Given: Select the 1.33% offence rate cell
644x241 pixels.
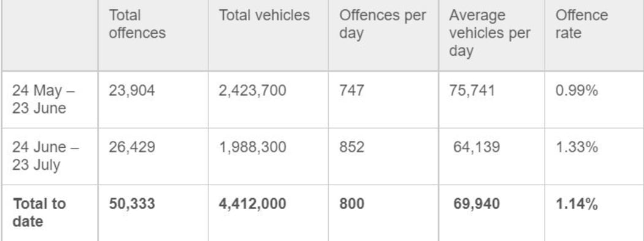Looking at the screenshot, I should (577, 147).
